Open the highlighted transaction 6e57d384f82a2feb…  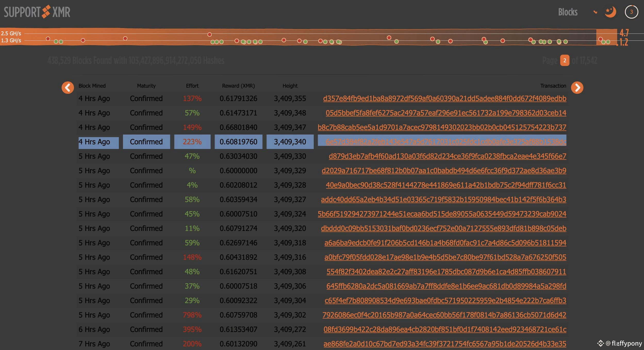446,142
